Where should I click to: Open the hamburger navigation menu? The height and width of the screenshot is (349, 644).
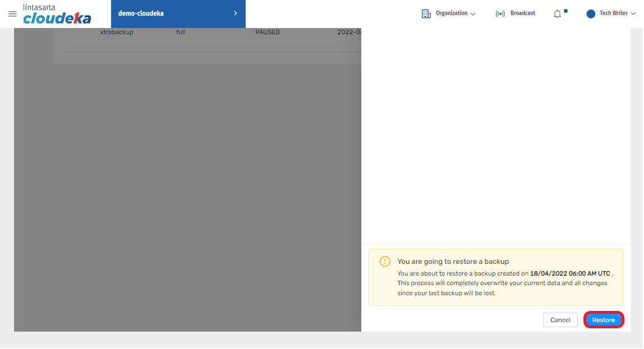(x=12, y=14)
